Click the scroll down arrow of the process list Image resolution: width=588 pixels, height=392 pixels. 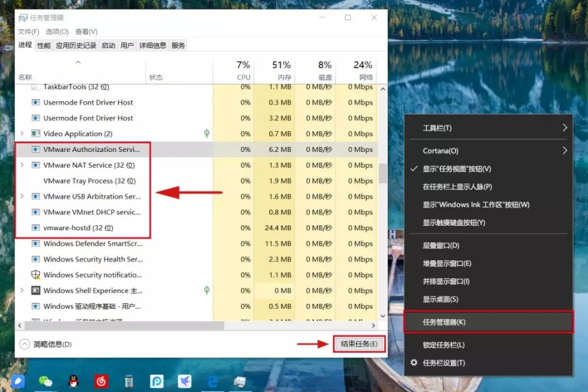coord(382,316)
